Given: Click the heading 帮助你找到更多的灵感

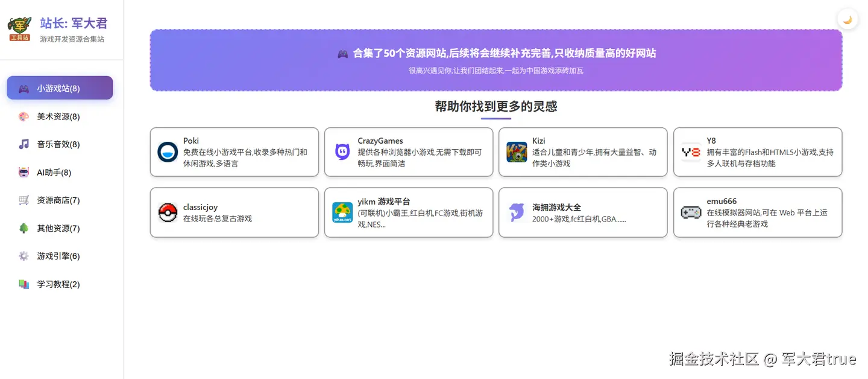Looking at the screenshot, I should click(x=496, y=106).
